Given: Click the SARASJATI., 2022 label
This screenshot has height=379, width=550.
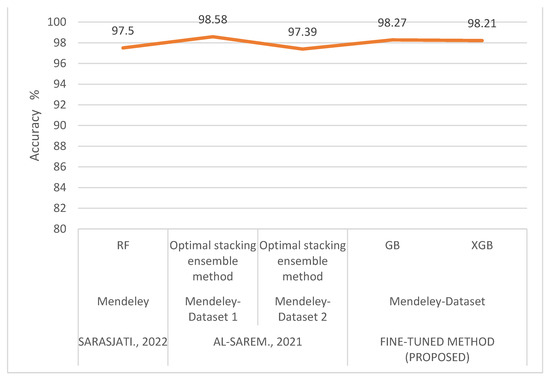Looking at the screenshot, I should pyautogui.click(x=123, y=341).
